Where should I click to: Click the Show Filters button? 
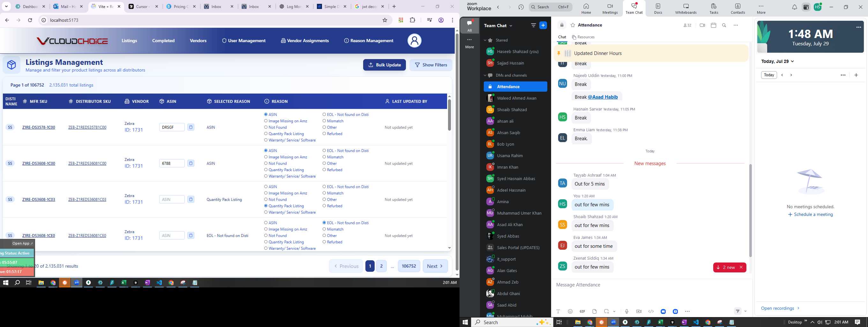point(431,65)
